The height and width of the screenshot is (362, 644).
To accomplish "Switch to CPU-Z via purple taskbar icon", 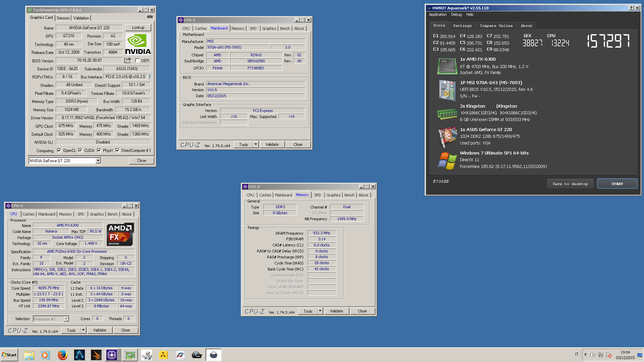I will (112, 355).
